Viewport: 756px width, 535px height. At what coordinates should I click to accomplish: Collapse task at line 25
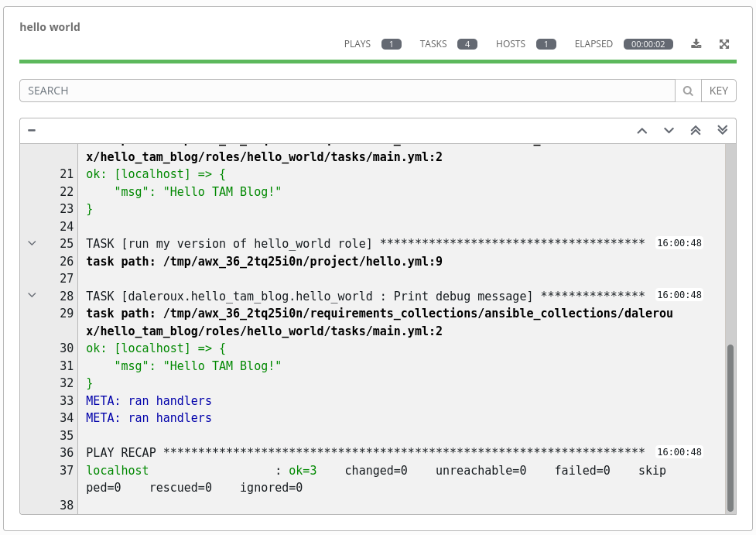click(x=32, y=243)
